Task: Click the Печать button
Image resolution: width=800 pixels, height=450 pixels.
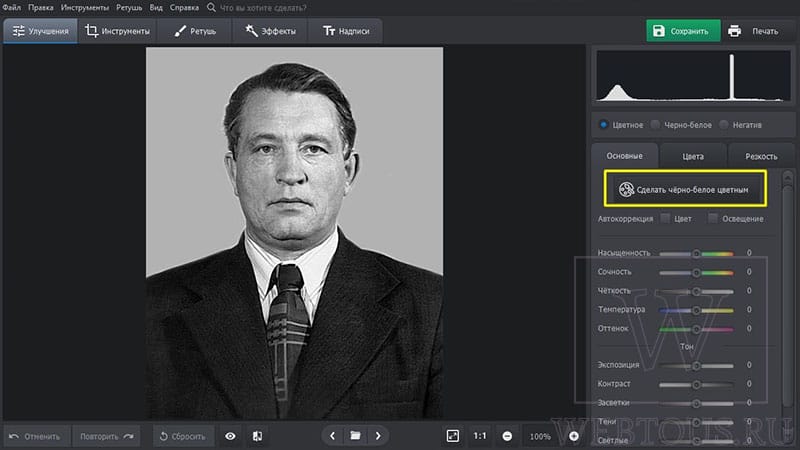Action: [765, 31]
